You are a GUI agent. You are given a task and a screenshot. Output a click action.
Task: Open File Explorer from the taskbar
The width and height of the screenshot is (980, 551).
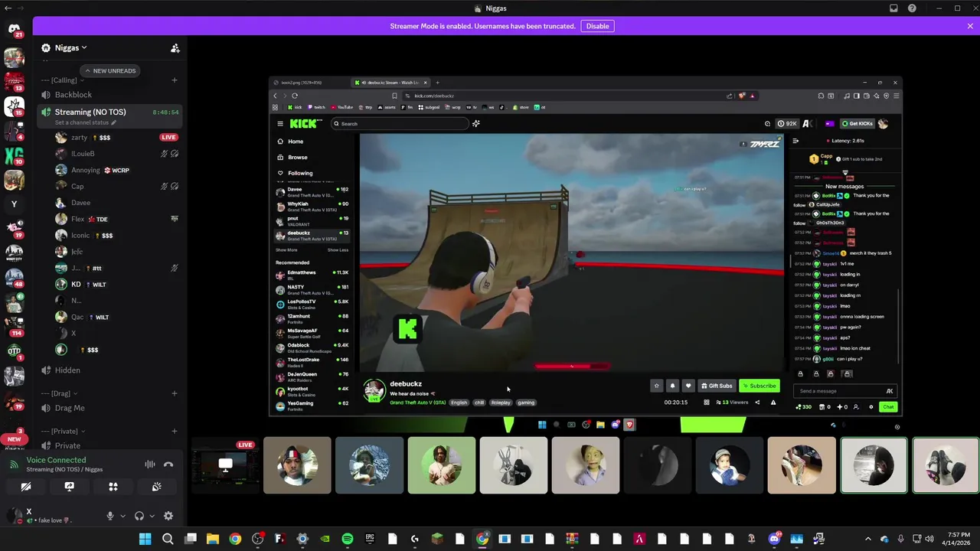pyautogui.click(x=213, y=539)
